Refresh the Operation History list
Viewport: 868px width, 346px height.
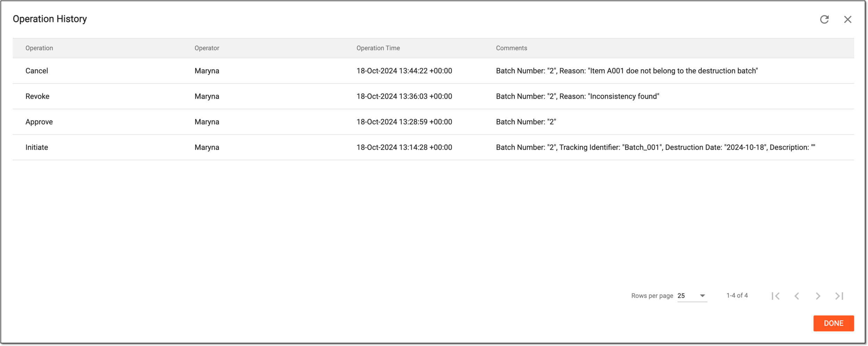click(824, 19)
